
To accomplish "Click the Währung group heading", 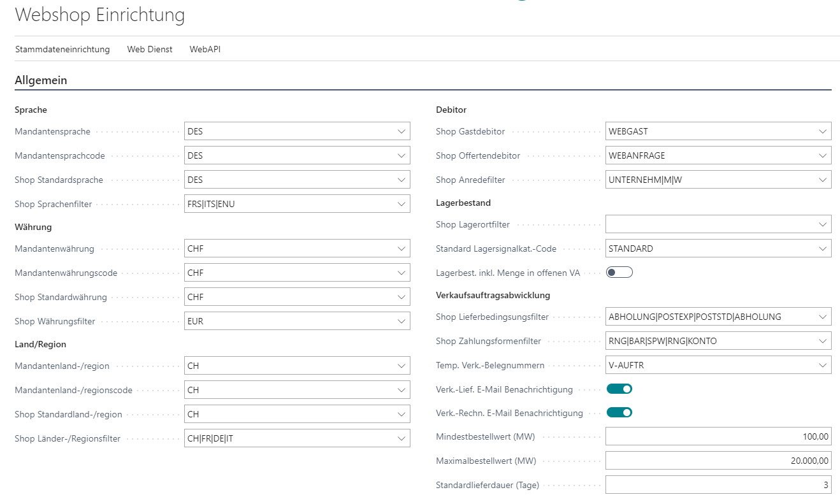I will pyautogui.click(x=33, y=227).
